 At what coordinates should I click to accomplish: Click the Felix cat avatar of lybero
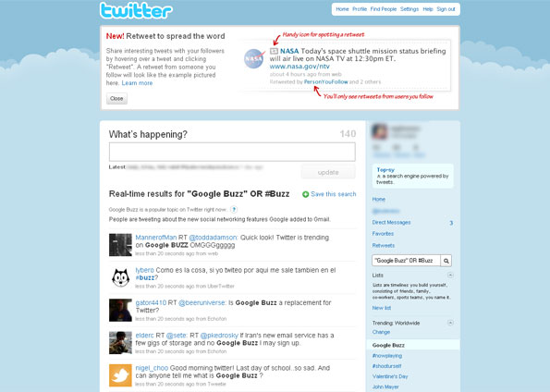point(120,277)
